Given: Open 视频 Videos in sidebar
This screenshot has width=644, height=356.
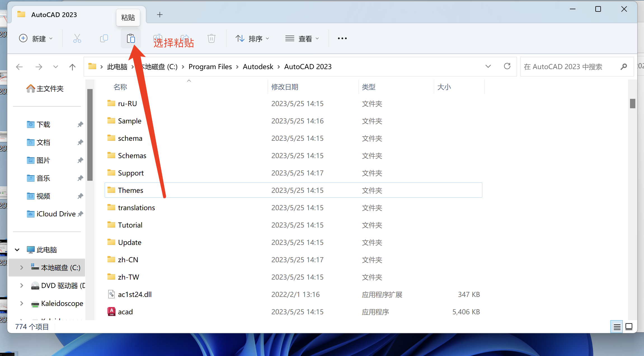Looking at the screenshot, I should pos(39,196).
